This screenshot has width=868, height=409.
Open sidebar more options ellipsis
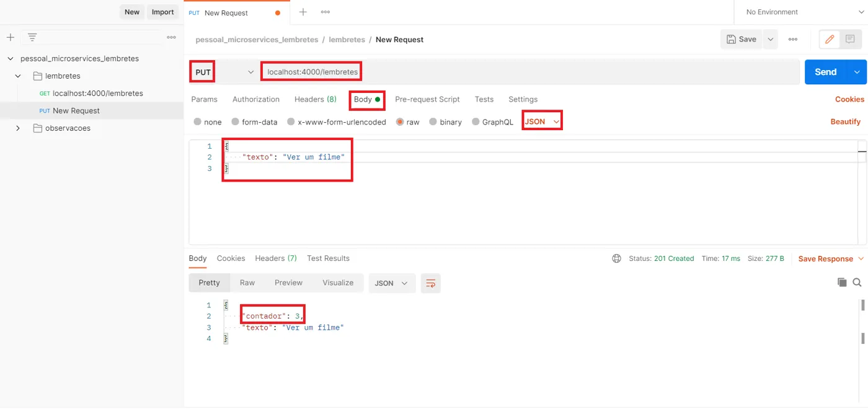point(172,37)
